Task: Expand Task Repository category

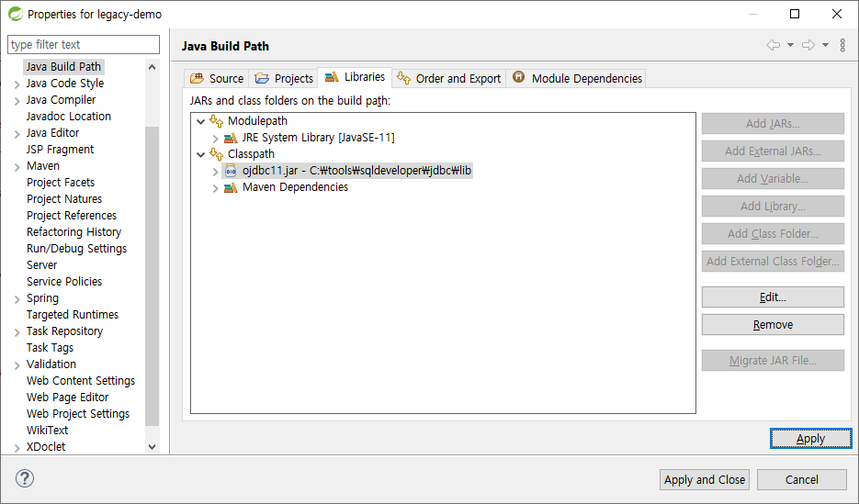Action: pyautogui.click(x=17, y=332)
